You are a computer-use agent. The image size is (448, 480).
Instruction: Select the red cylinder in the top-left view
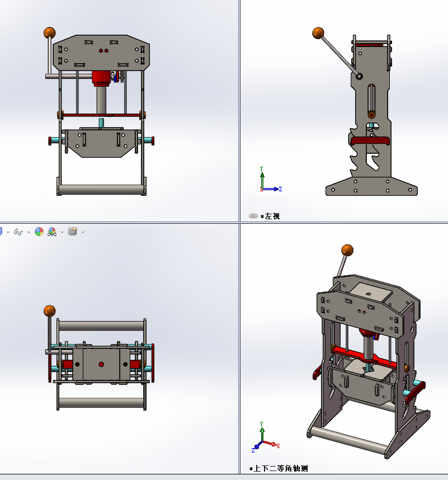(x=102, y=78)
